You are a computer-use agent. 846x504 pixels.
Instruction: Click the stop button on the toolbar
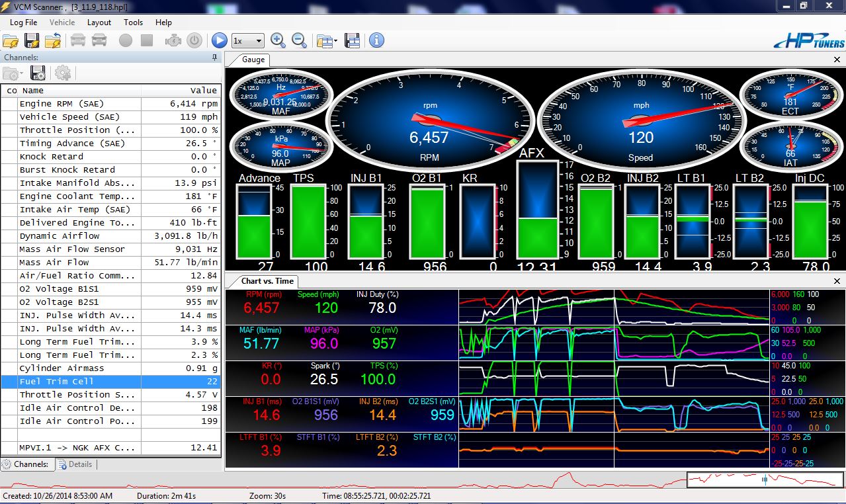pyautogui.click(x=146, y=40)
